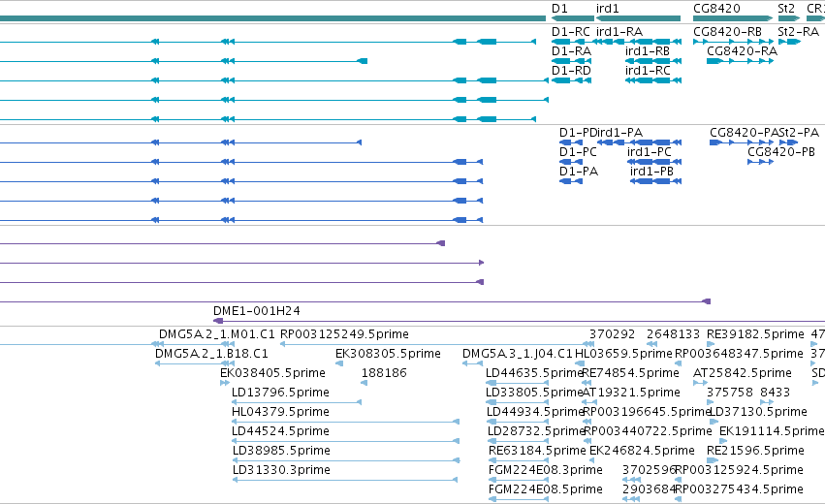The width and height of the screenshot is (825, 504).
Task: Click the LD31330.3prime EST
Action: point(281,470)
